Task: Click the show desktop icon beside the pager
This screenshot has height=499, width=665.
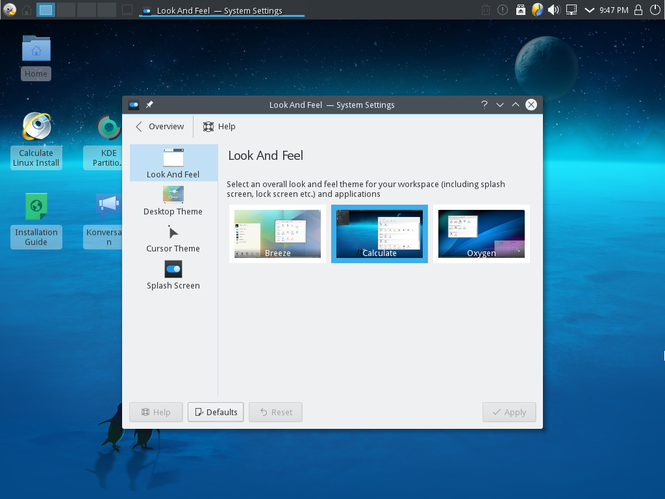Action: [127, 10]
